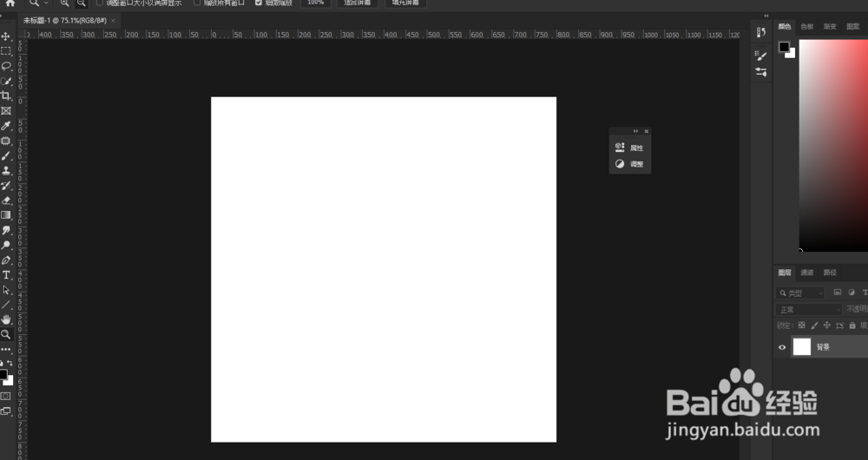The image size is (868, 460).
Task: Open the layer filter 类型 dropdown
Action: [801, 292]
